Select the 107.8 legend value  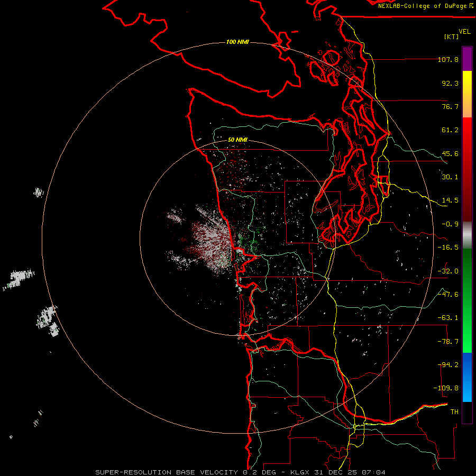point(448,59)
